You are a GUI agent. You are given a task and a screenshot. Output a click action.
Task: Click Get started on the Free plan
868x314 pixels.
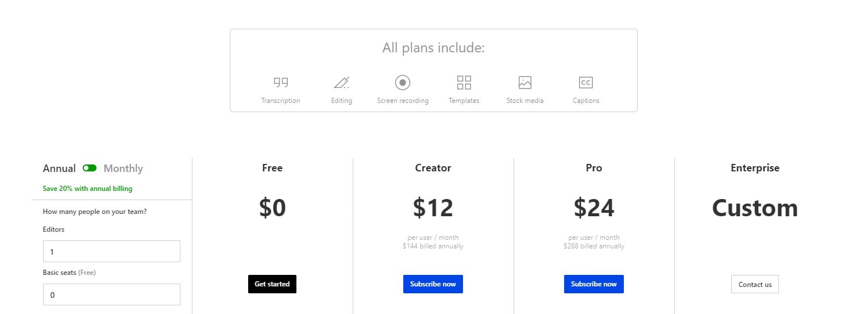[272, 284]
